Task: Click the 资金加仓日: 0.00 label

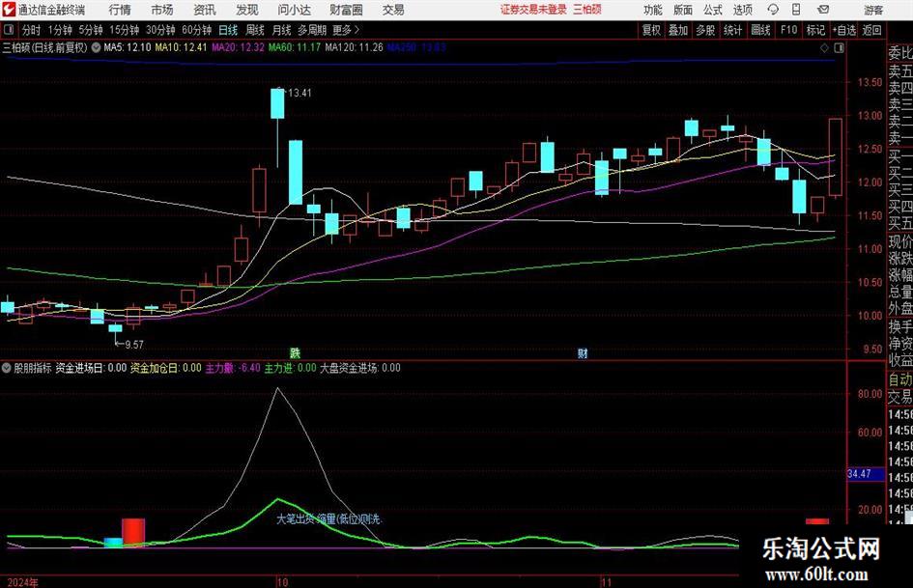Action: pyautogui.click(x=165, y=368)
